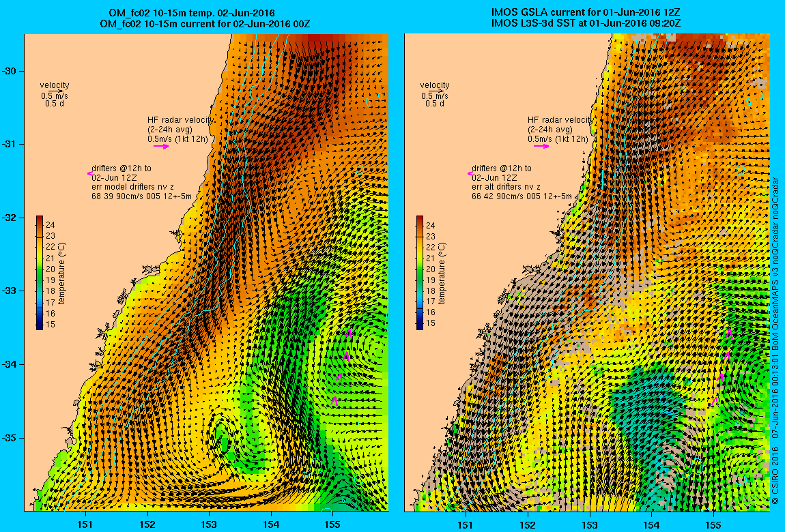
Task: Click the "IMOS GSLA current for 01-Jun-2016 12Z" title
Action: pyautogui.click(x=586, y=12)
